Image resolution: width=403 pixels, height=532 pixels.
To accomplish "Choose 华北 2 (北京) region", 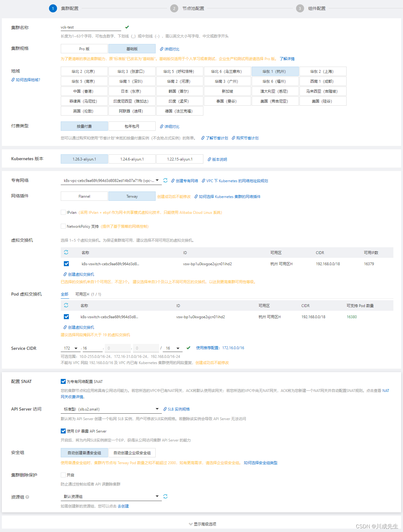I will (x=84, y=71).
